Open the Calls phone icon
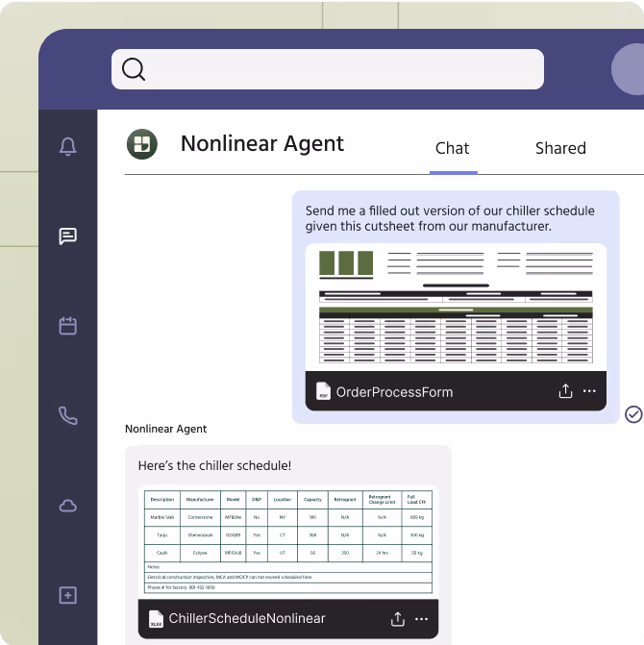 pos(68,415)
